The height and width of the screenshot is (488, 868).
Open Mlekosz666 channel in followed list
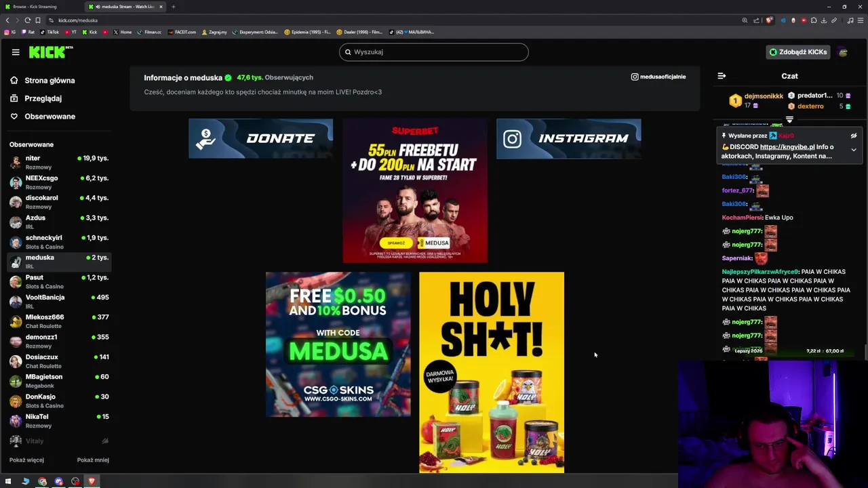[59, 321]
